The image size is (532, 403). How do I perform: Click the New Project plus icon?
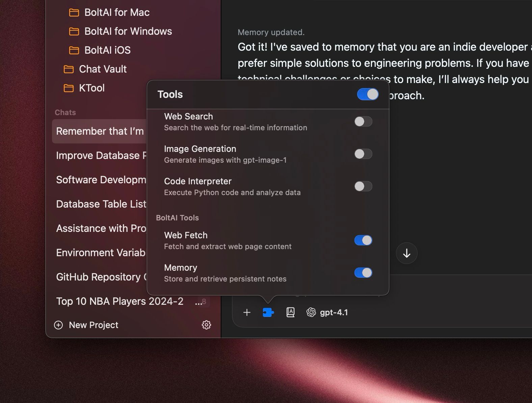[x=58, y=325]
